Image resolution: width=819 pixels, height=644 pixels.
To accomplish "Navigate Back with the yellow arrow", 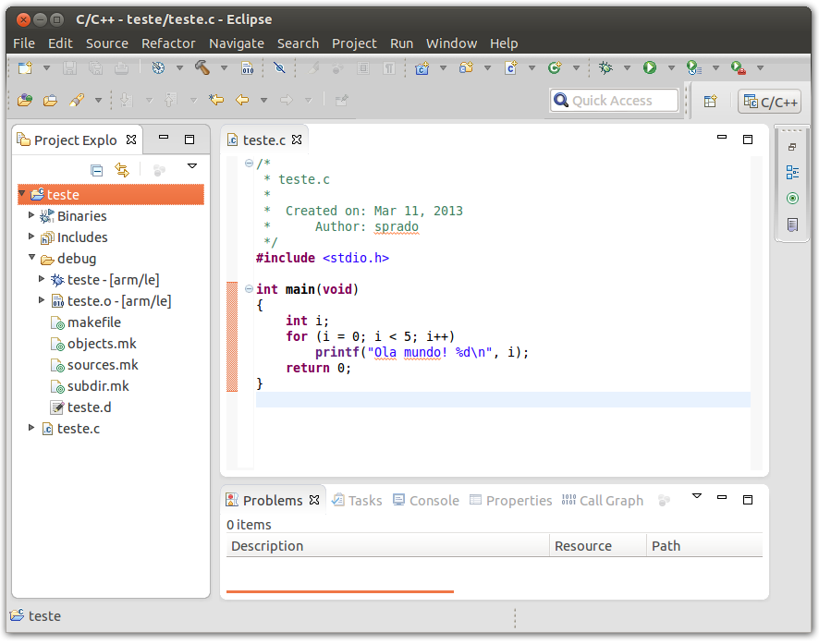I will (242, 100).
